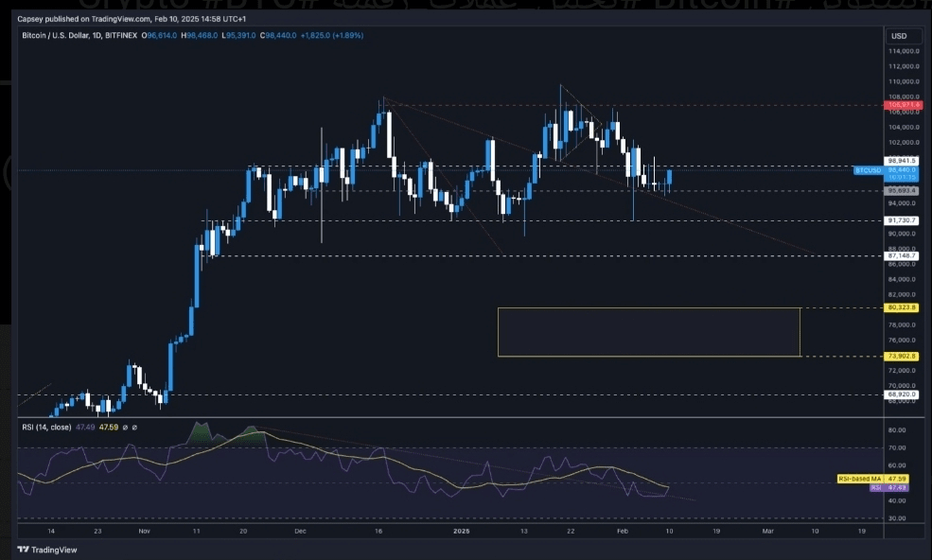Click the 87,148.7 price level label

click(x=902, y=256)
